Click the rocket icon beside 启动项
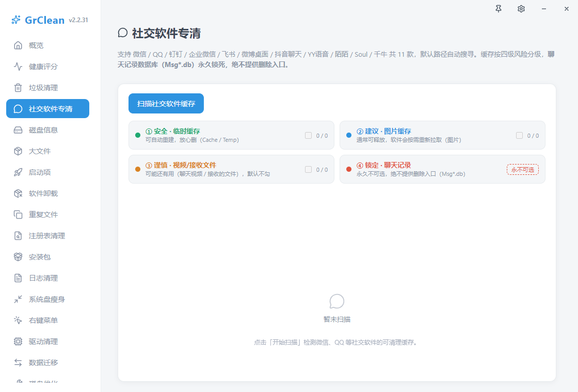Image resolution: width=578 pixels, height=392 pixels. (x=18, y=172)
